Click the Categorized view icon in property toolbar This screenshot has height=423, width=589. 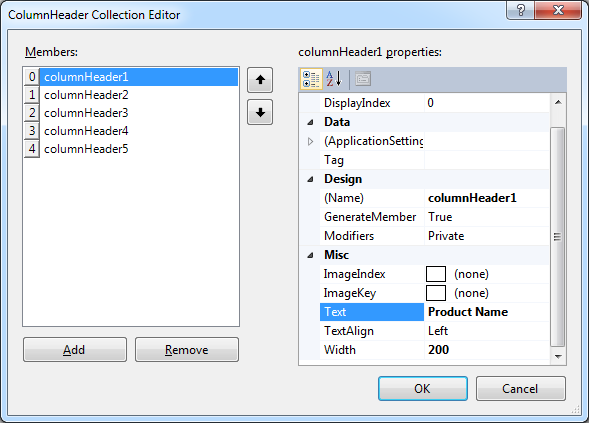point(311,79)
